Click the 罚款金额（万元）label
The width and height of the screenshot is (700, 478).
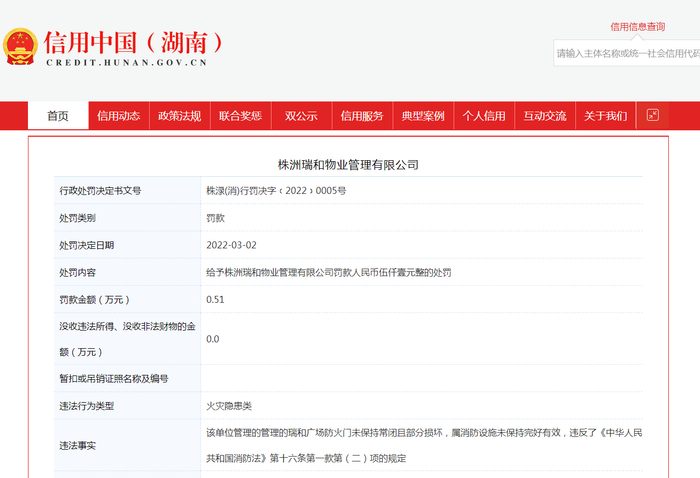[x=94, y=299]
